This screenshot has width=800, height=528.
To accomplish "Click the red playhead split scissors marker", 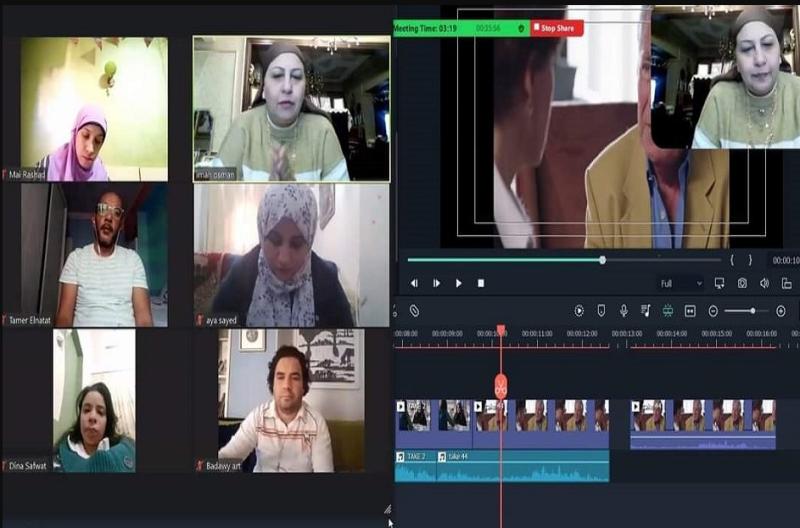I will click(501, 386).
